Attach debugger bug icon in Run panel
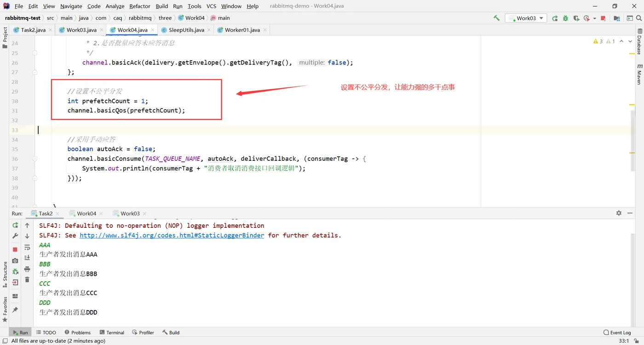This screenshot has height=345, width=644. pyautogui.click(x=15, y=271)
